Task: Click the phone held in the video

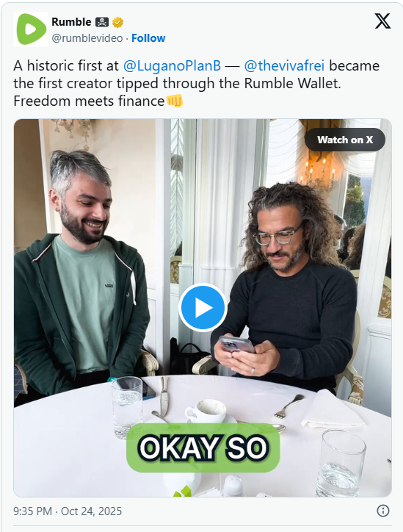Action: click(236, 344)
